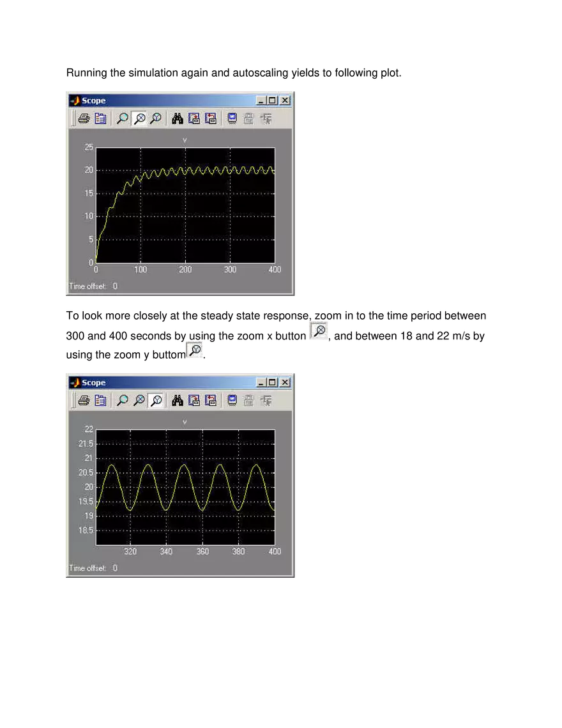Open Parameters in lower Scope toolbar
Viewport: 562px width, 728px height.
click(x=100, y=401)
